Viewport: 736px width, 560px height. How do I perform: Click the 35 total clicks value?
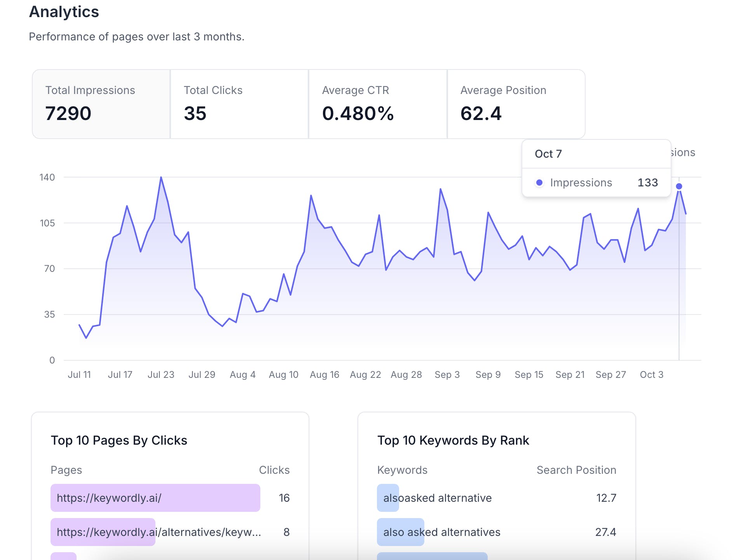(195, 113)
